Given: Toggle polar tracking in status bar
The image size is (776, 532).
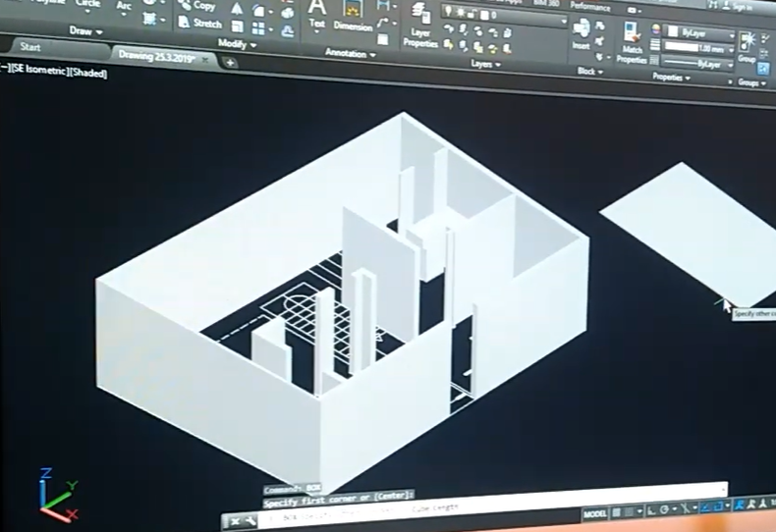Looking at the screenshot, I should click(665, 509).
